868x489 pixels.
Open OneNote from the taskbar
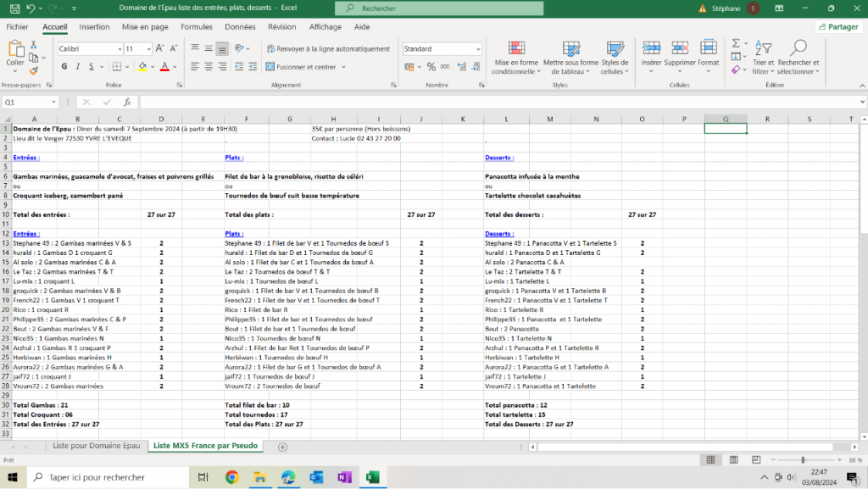[344, 477]
